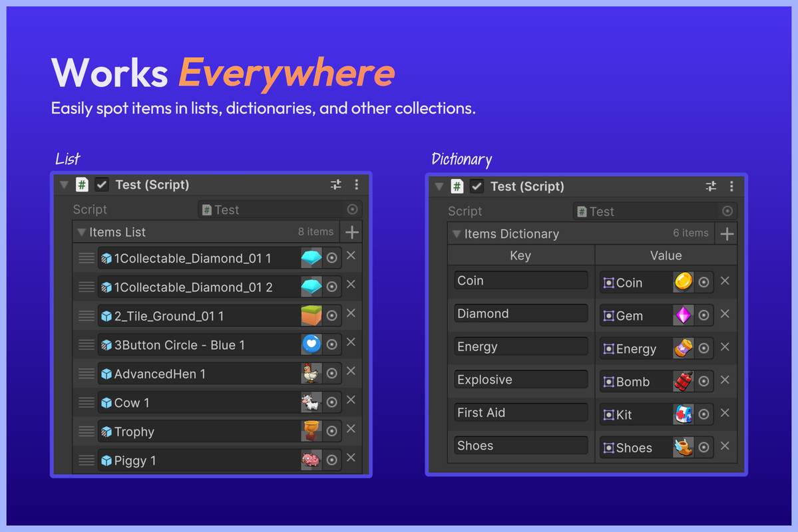Collapse the Dictionary Test (Script) component
Screen dimensions: 798x532
pos(439,186)
